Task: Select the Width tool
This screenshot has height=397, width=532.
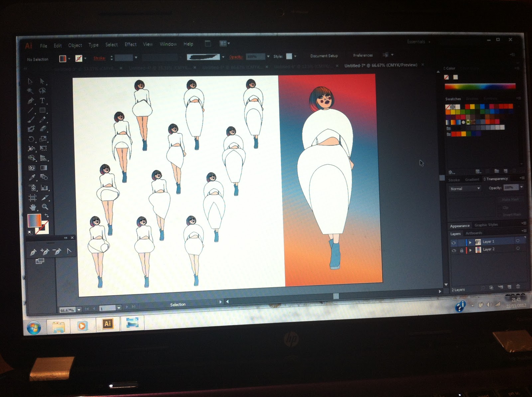Action: point(31,149)
